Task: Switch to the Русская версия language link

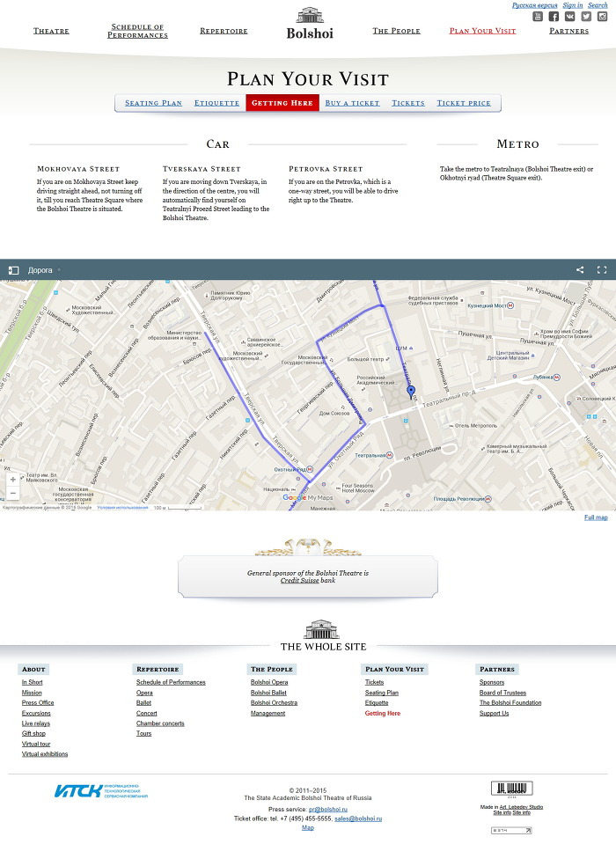Action: (x=535, y=5)
